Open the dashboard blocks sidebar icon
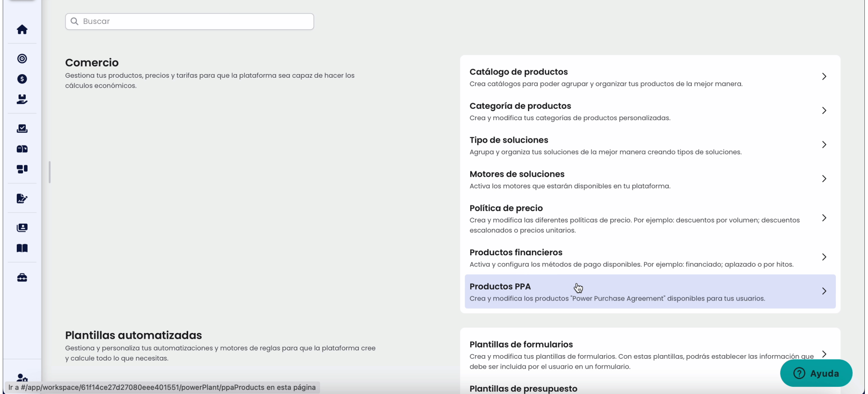This screenshot has height=394, width=868. (22, 169)
